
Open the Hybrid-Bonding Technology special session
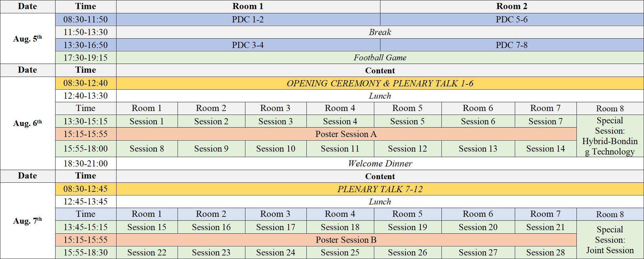[x=610, y=136]
